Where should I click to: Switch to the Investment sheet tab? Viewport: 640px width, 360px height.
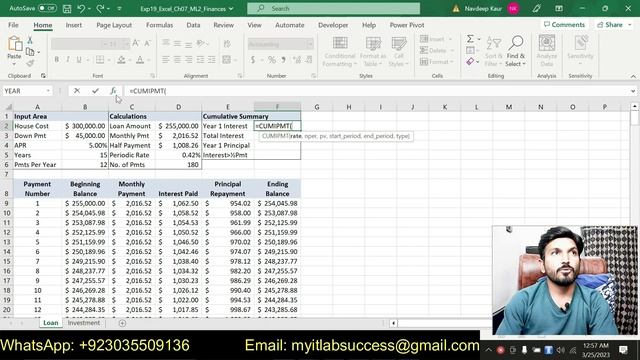click(84, 323)
